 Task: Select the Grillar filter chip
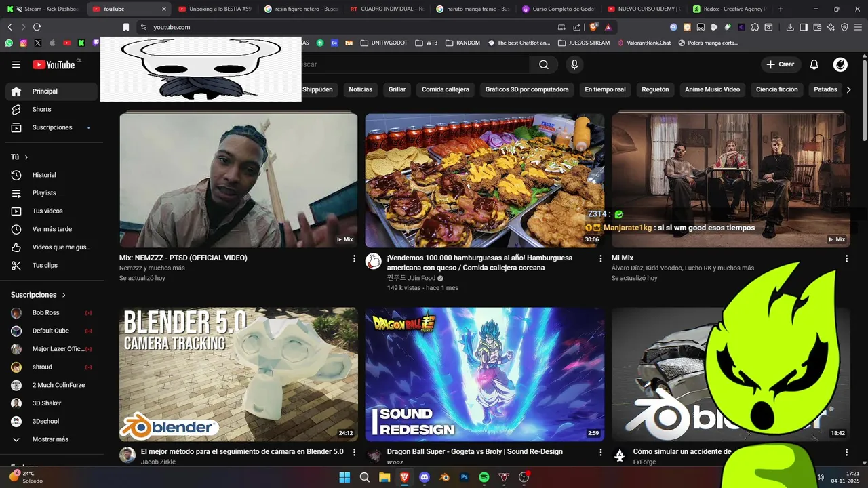point(397,89)
